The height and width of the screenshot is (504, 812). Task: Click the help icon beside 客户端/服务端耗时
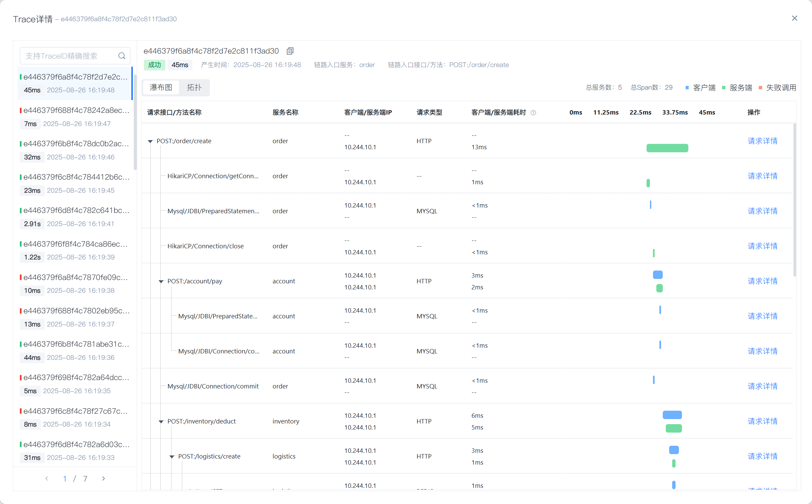click(x=533, y=113)
